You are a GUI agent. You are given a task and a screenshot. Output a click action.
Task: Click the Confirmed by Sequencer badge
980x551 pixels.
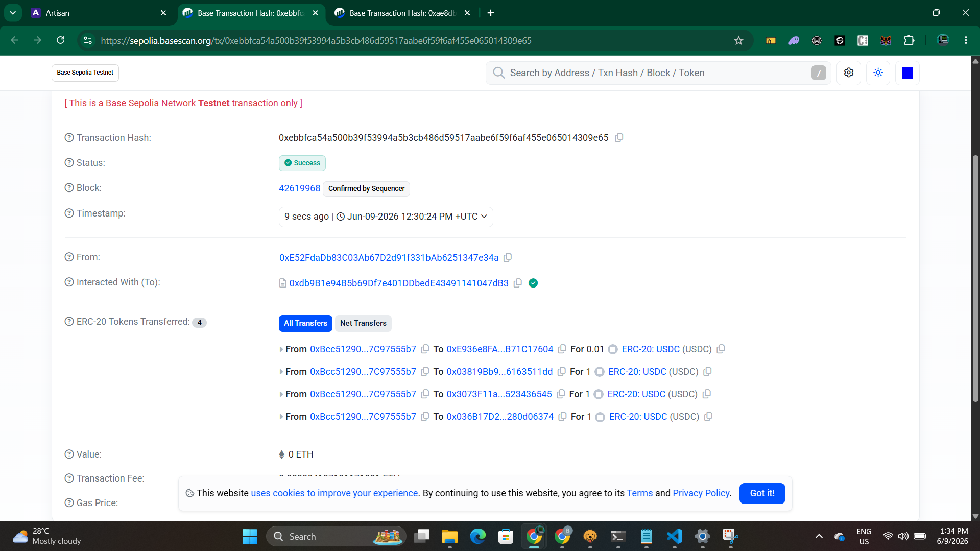366,188
